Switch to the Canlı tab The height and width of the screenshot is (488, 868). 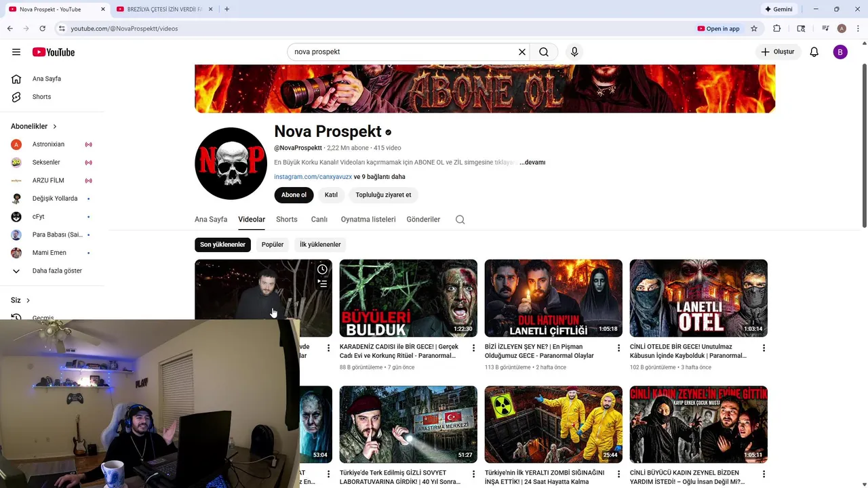[x=319, y=220]
